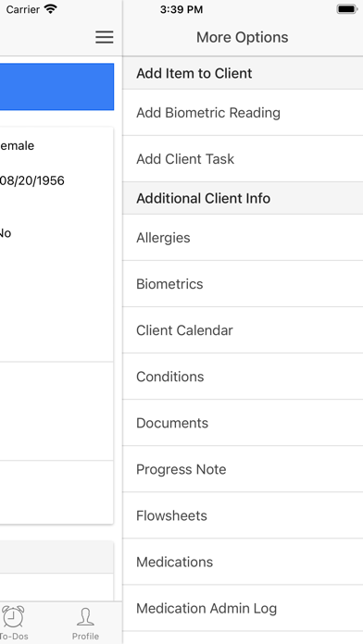Tap the hamburger menu icon
Image resolution: width=363 pixels, height=644 pixels.
coord(105,37)
